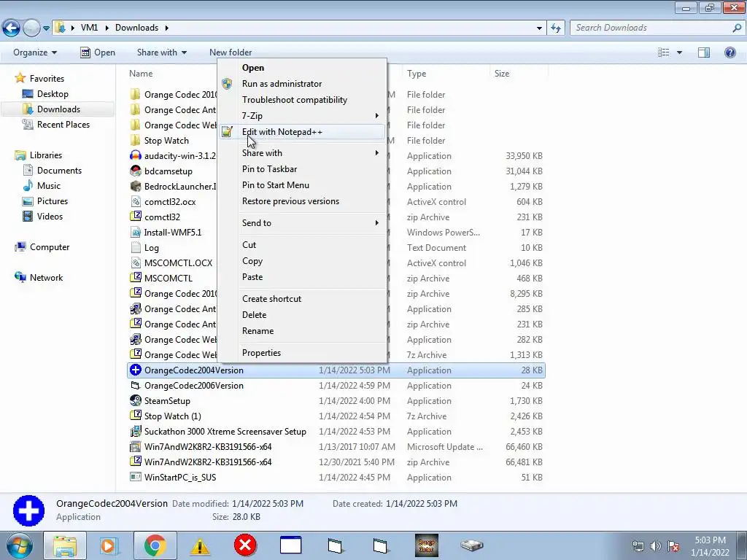Select the Log text document icon

pos(135,248)
